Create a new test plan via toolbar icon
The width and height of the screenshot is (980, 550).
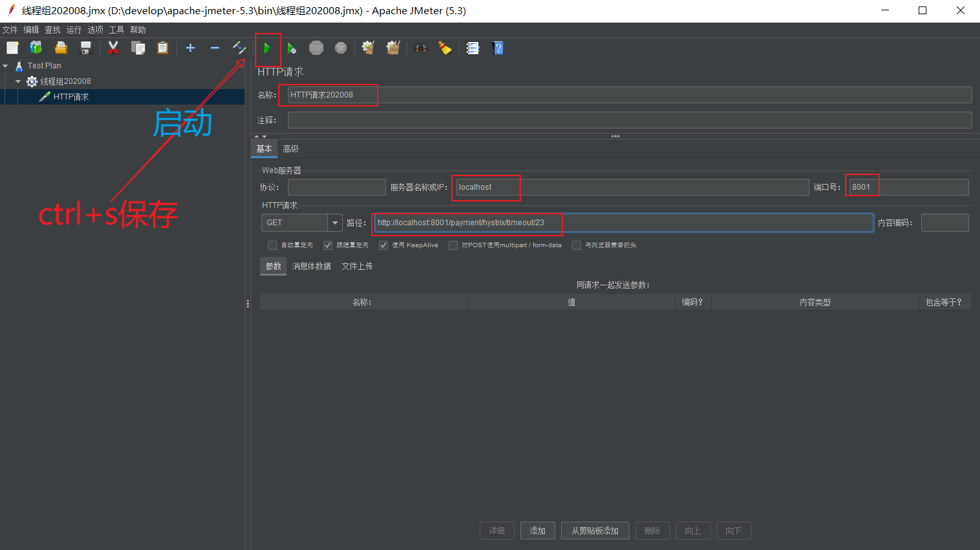click(12, 48)
